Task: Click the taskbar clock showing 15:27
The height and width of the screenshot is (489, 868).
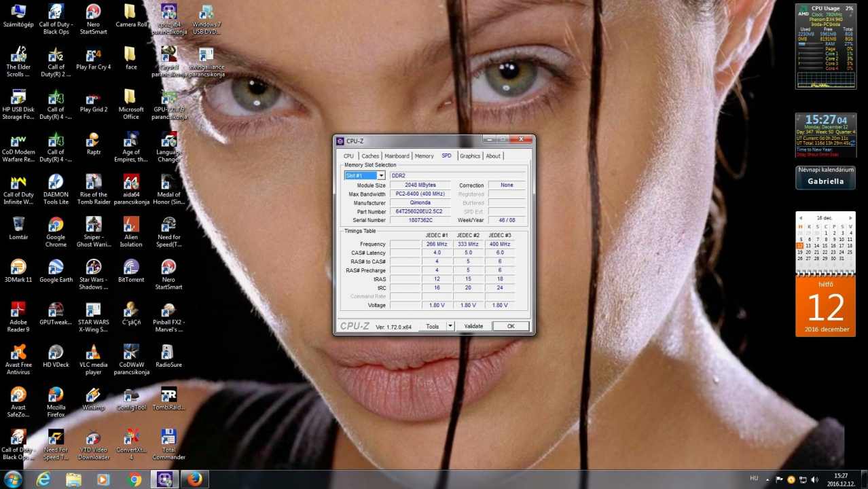Action: 841,479
